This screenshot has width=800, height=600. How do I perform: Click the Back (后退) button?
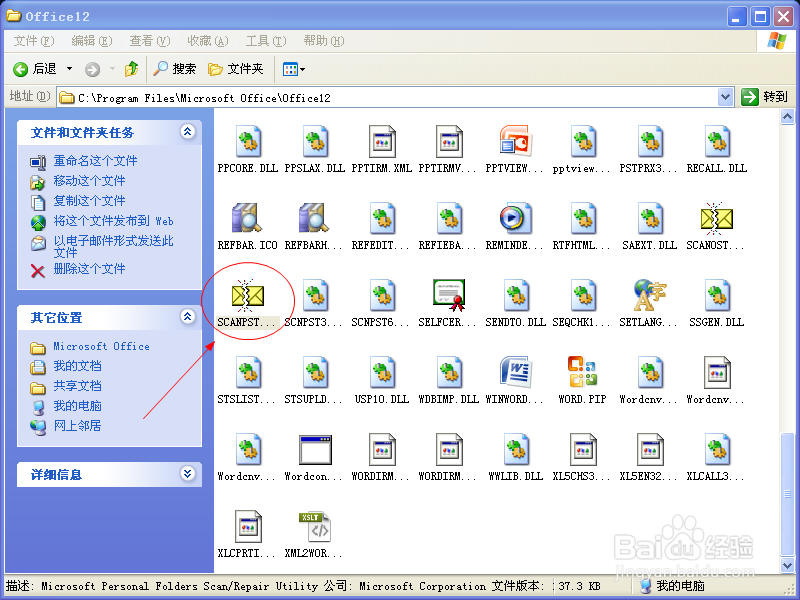coord(35,69)
